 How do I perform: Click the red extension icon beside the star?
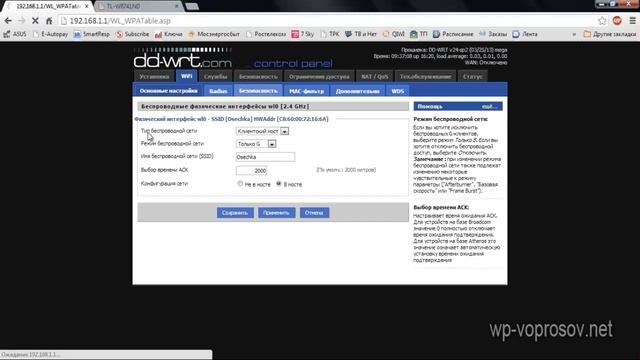[617, 20]
